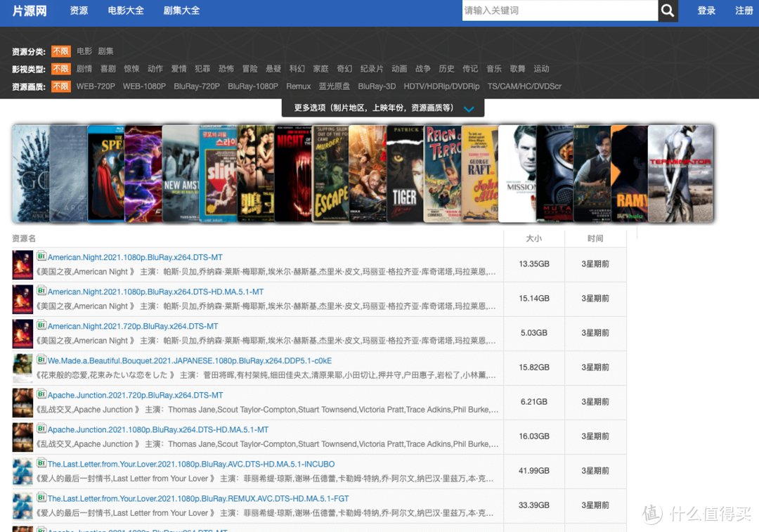Click the 注册 register link
759x532 pixels.
pos(744,11)
